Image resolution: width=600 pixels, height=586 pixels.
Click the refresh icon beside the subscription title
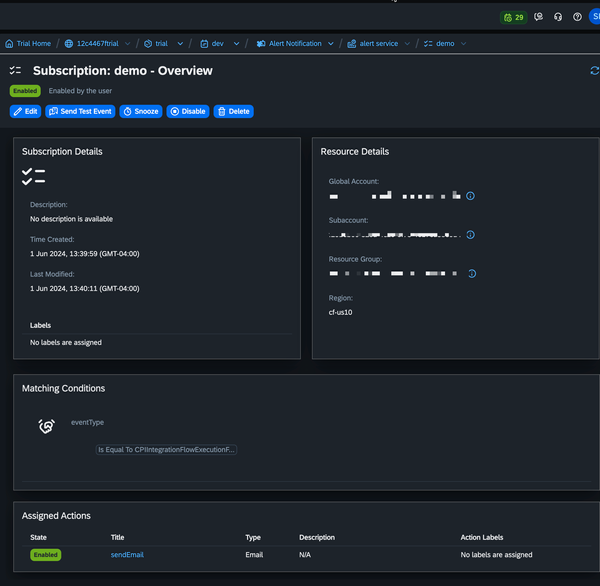point(595,71)
